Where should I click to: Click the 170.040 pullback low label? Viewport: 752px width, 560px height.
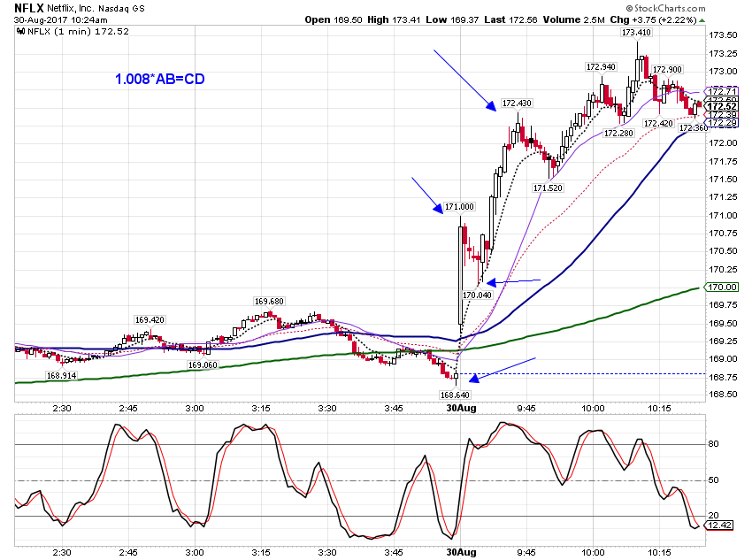(477, 295)
